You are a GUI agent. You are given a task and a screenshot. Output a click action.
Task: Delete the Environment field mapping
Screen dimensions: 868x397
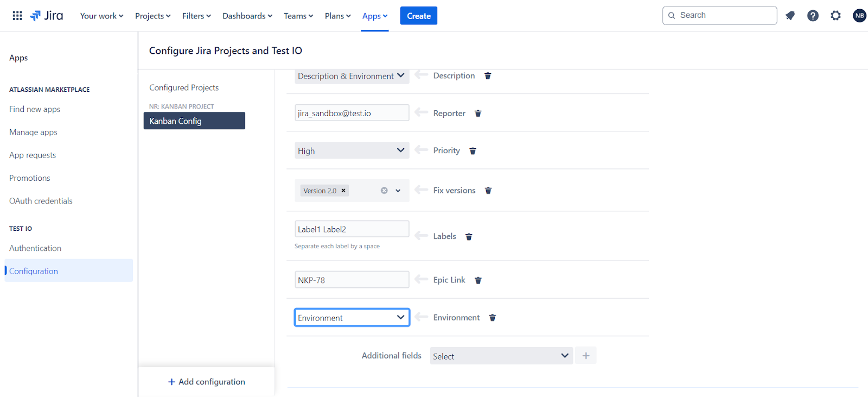tap(493, 318)
